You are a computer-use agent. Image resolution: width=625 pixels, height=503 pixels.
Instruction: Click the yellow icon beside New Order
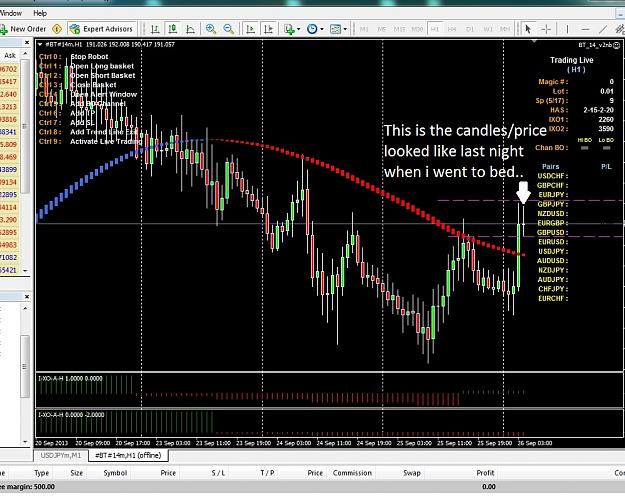57,29
